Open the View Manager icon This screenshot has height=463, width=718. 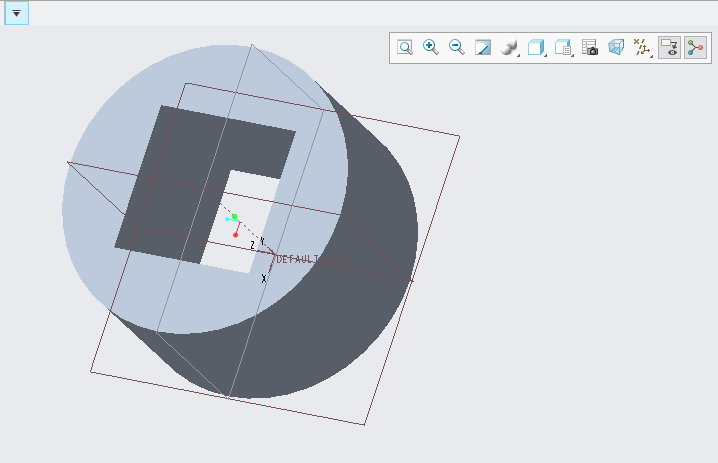pyautogui.click(x=563, y=47)
